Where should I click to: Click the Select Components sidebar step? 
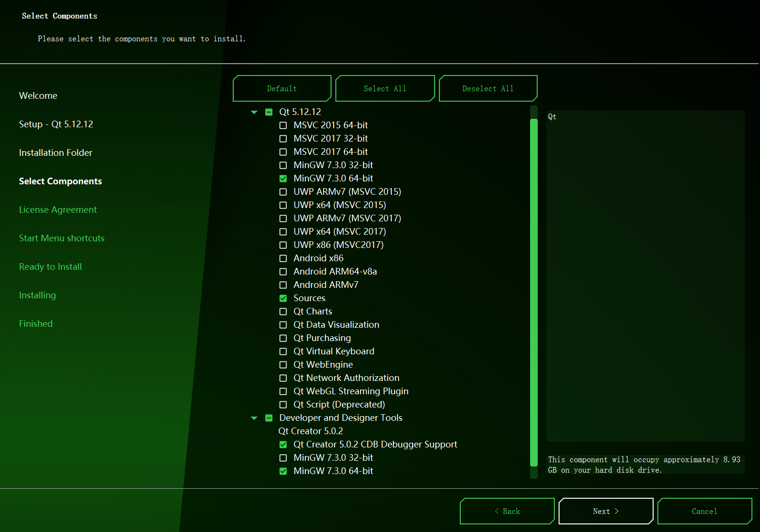pos(60,181)
